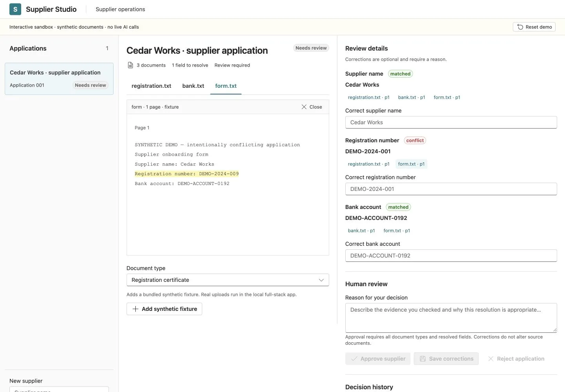Click the Supplier Studio S logo icon
Viewport: 565px width, 392px height.
point(15,9)
